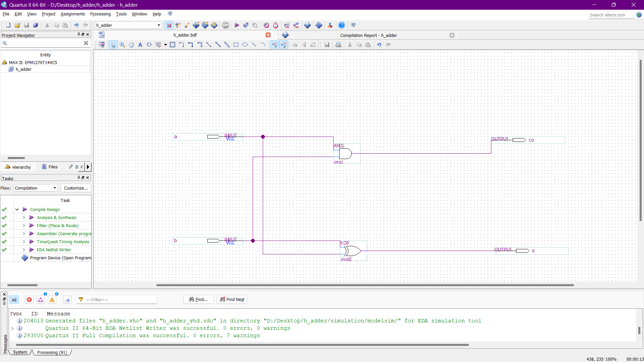Screen dimensions: 644x362
Task: Open the Symbol tool gate icon
Action: pyautogui.click(x=149, y=45)
